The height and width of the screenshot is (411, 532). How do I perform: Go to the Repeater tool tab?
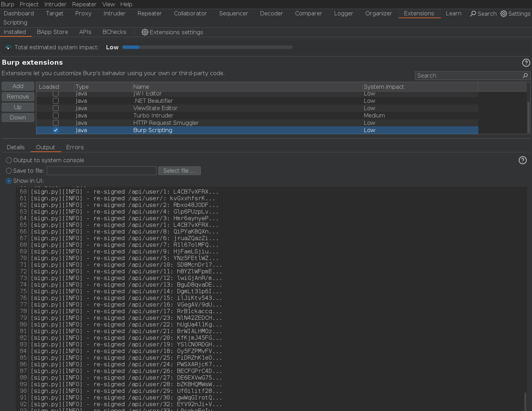(150, 14)
